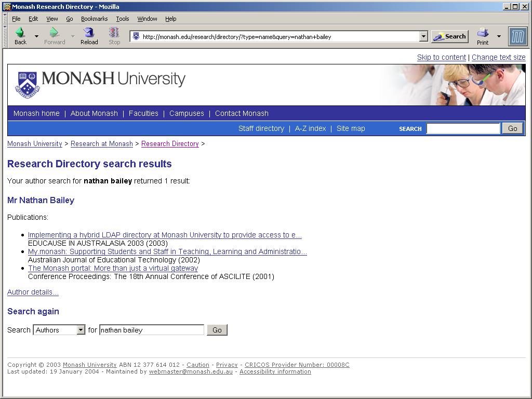Click the Mozilla throbber logo icon
Screen dimensions: 532x399
(517, 36)
